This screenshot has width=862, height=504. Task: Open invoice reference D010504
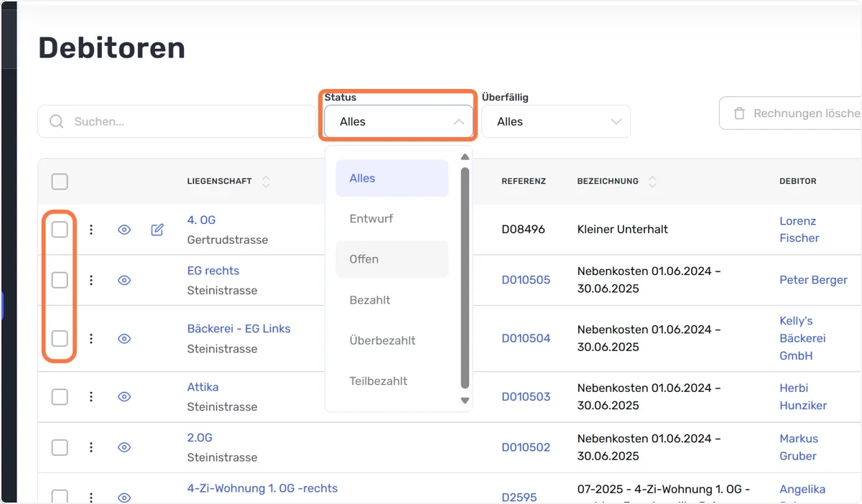(x=526, y=338)
